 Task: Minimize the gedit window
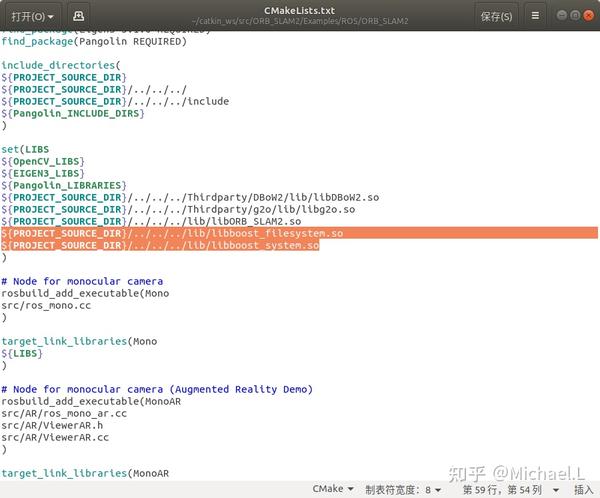point(561,15)
